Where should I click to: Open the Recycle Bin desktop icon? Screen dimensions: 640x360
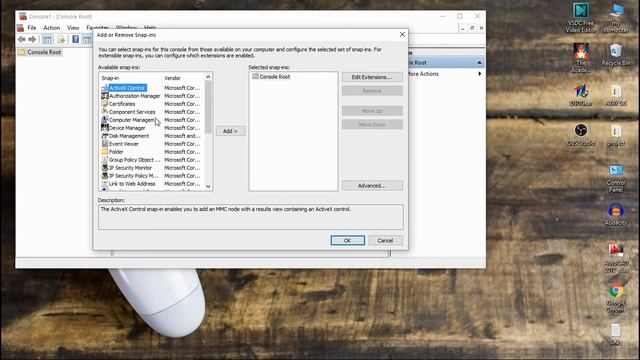pyautogui.click(x=616, y=54)
